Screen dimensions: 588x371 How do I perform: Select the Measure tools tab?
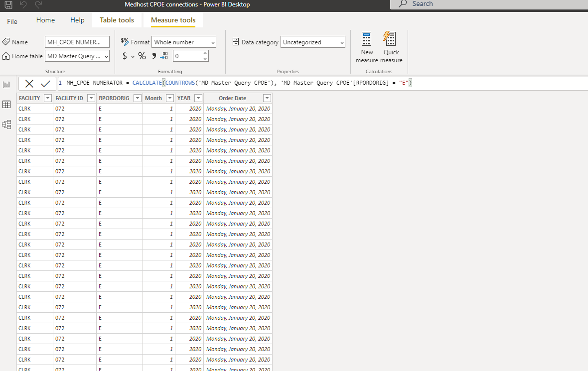click(173, 20)
